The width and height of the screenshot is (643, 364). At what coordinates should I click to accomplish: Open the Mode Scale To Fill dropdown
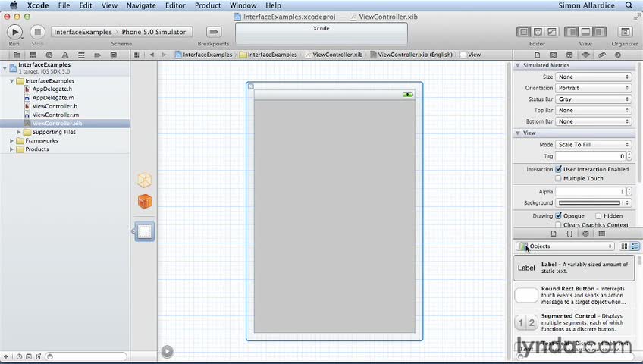click(x=593, y=144)
